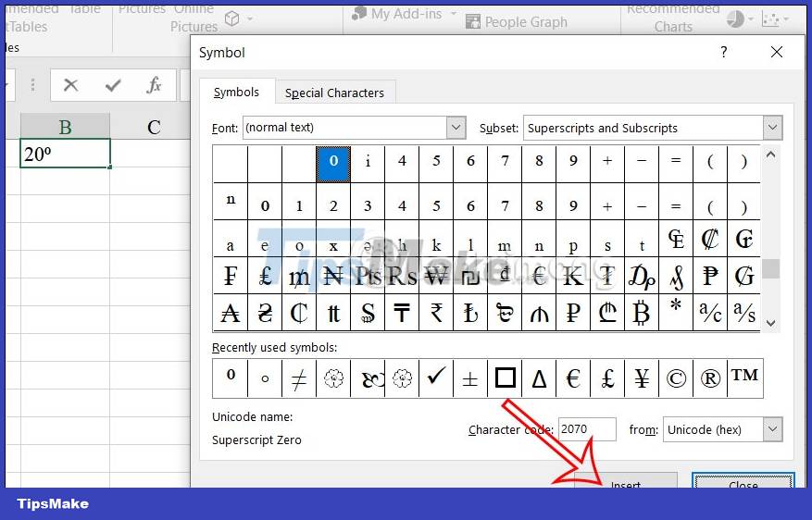Choose the recently used copyright symbol
The image size is (812, 520).
coord(676,378)
